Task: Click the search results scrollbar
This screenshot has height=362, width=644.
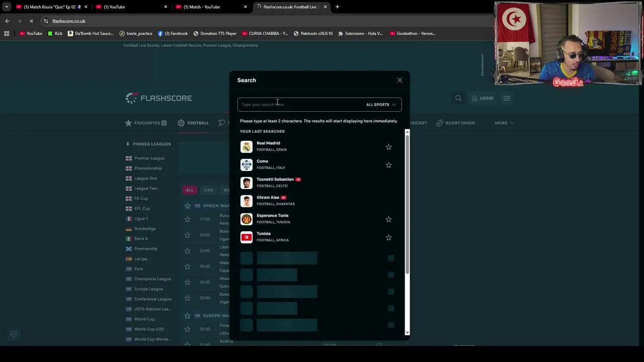Action: [407, 204]
